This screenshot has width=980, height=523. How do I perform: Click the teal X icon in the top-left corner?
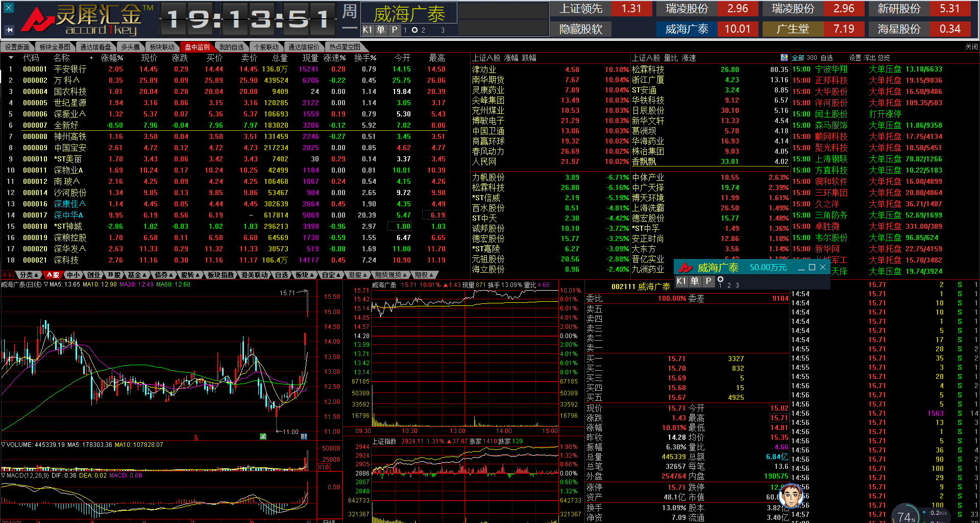tap(9, 8)
